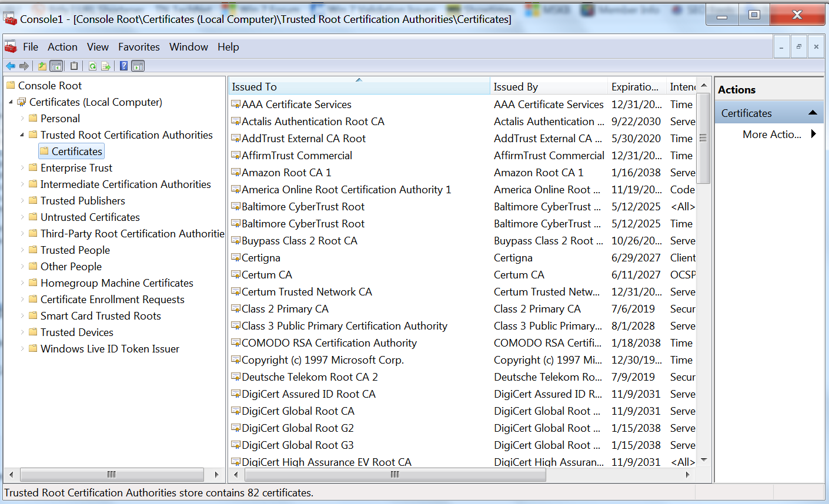Click the Certificates (Local Computer) snap-in icon

22,102
